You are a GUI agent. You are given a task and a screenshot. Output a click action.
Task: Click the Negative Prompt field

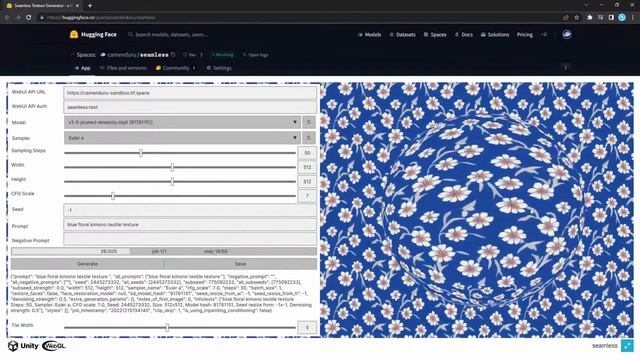[x=190, y=239]
